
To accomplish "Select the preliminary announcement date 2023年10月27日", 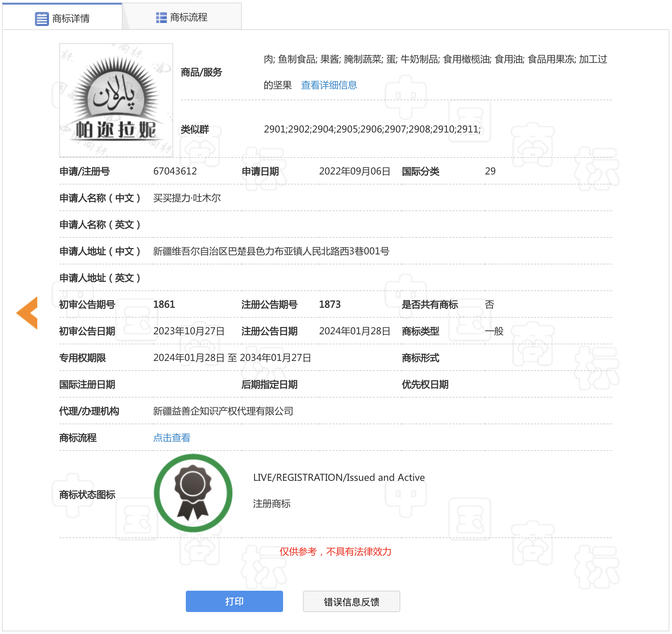I will coord(189,331).
